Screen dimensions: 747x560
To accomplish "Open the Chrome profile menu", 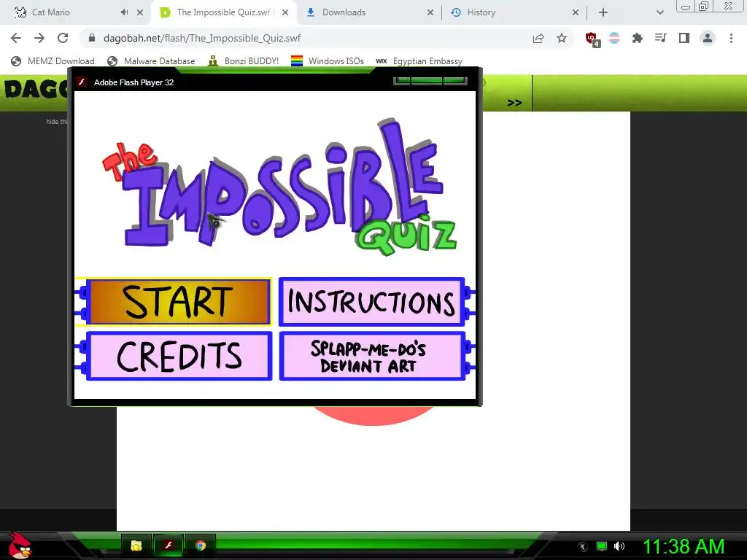I will click(x=708, y=38).
